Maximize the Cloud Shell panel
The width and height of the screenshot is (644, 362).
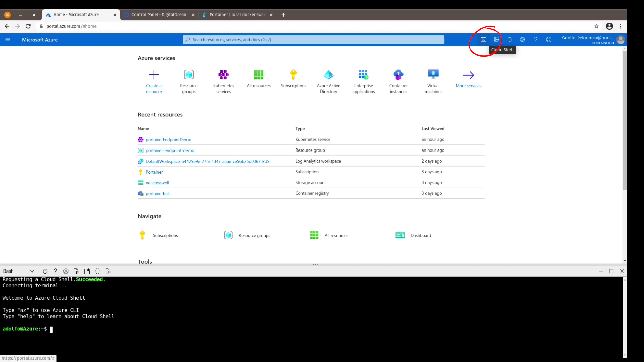611,271
